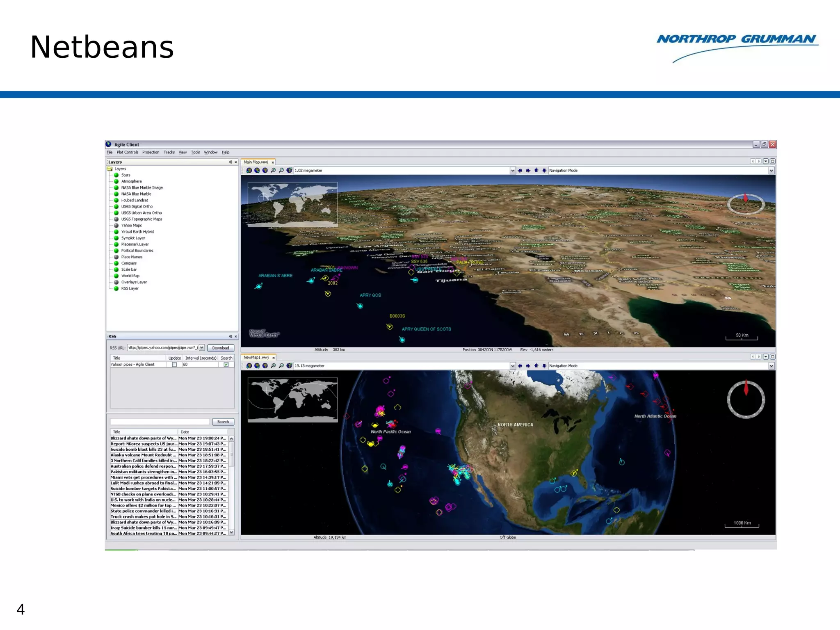
Task: Click the Download button
Action: point(221,348)
